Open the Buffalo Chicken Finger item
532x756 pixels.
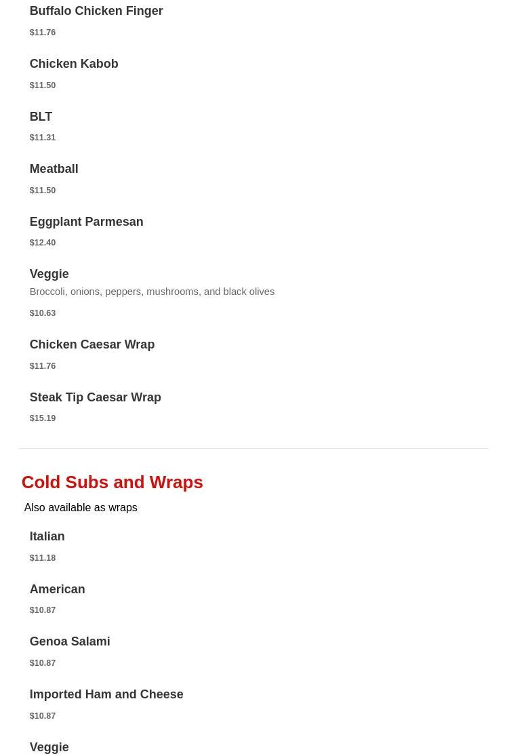[x=96, y=12]
